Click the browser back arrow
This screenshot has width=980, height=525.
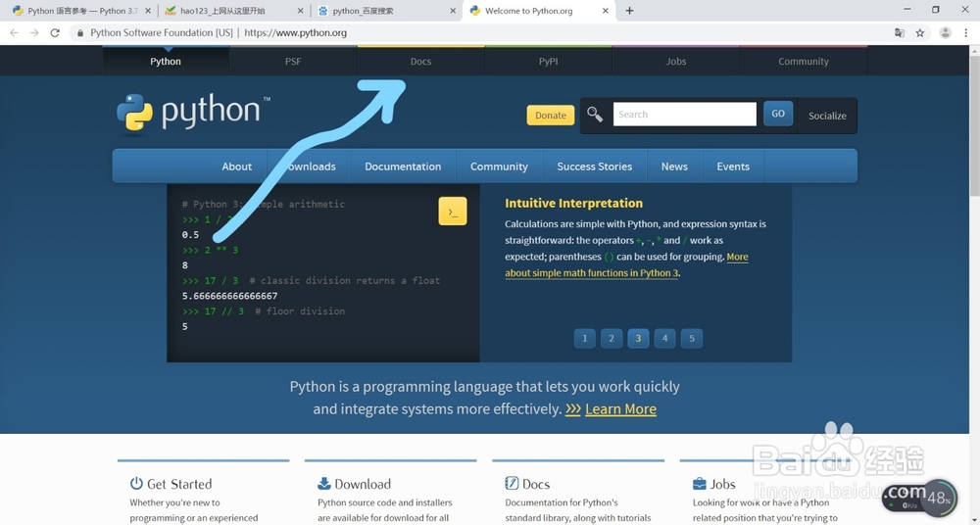click(14, 32)
